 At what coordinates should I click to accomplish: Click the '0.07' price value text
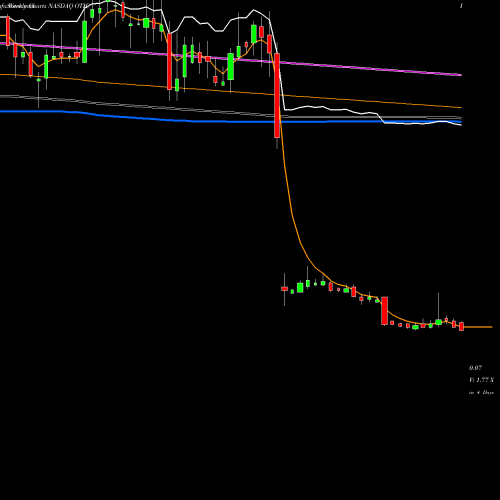[475, 368]
